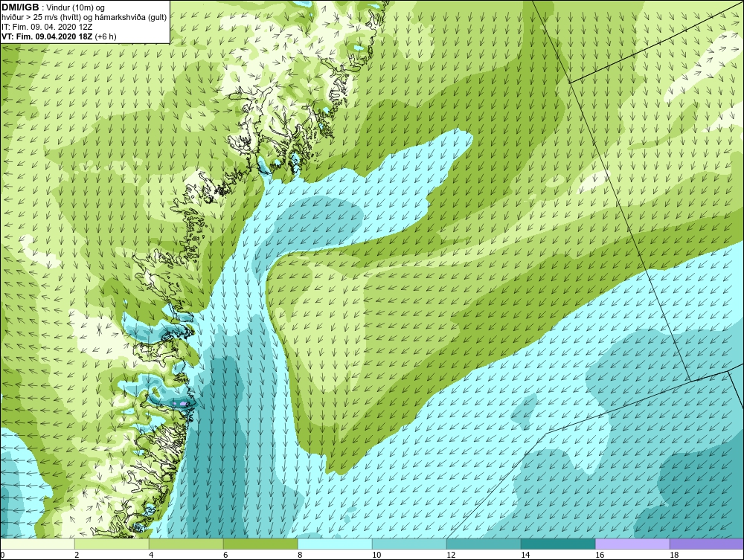The image size is (744, 560).
Task: Click the legend scale value '18'
Action: click(x=674, y=555)
